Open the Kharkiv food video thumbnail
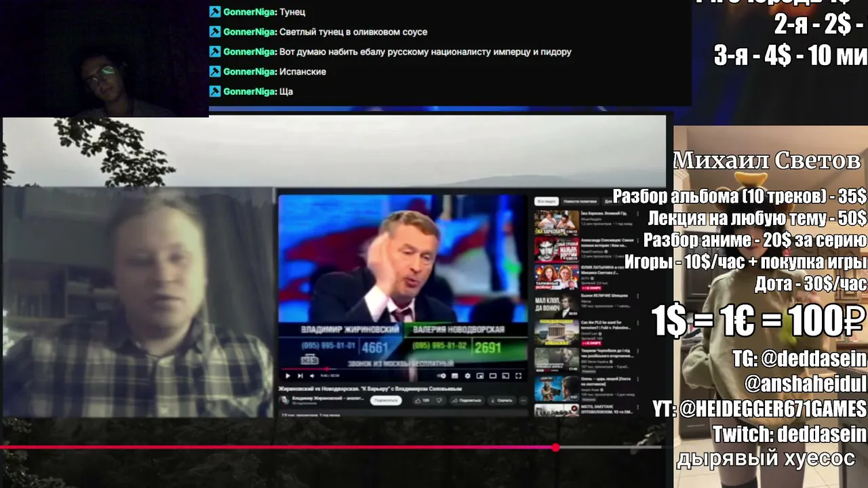This screenshot has height=488, width=868. (x=556, y=222)
